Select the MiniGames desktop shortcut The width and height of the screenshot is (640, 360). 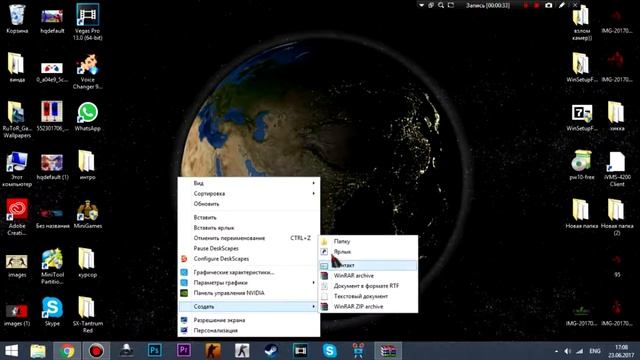[x=87, y=215]
